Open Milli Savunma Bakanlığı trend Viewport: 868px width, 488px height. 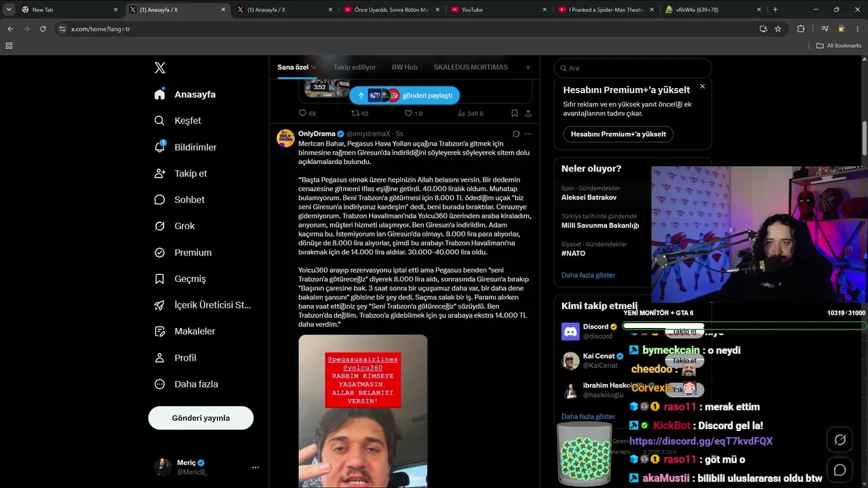(600, 225)
